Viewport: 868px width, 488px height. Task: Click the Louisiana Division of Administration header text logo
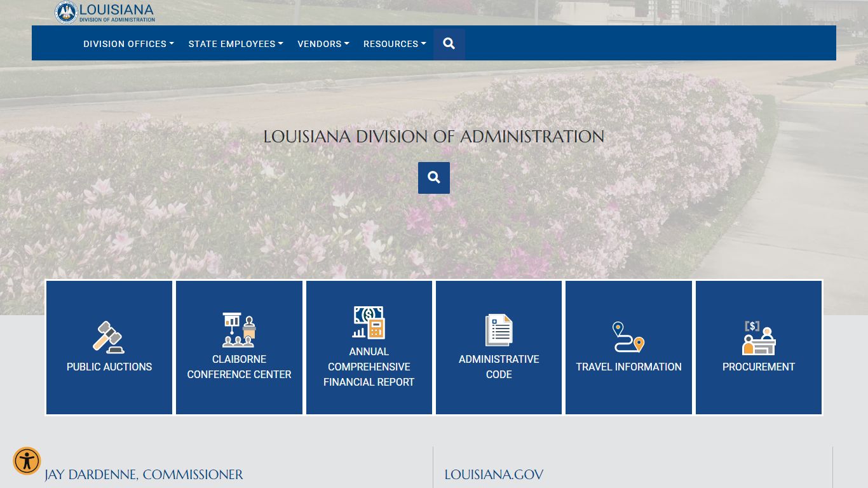[x=117, y=13]
